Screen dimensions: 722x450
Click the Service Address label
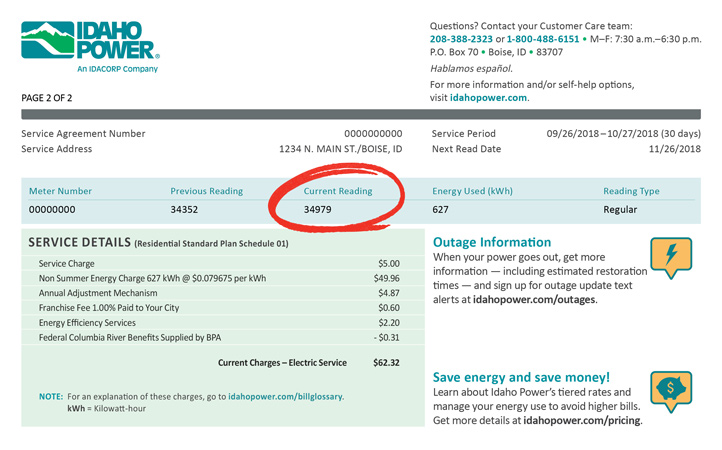point(57,149)
